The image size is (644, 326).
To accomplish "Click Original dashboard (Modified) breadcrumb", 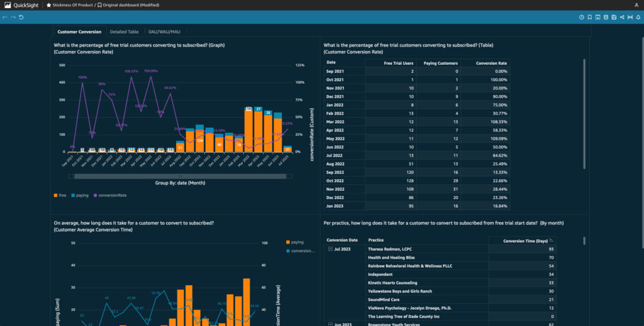I will 131,5.
